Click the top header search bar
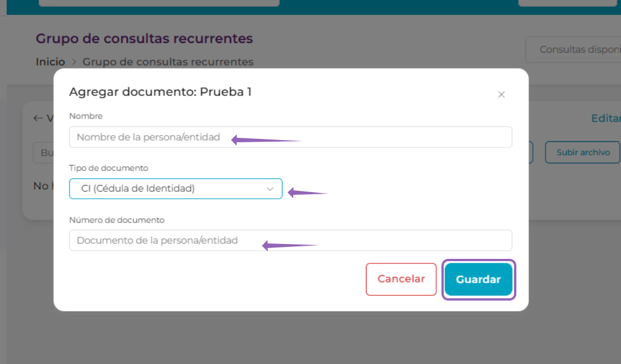Image resolution: width=621 pixels, height=364 pixels. pos(159,3)
